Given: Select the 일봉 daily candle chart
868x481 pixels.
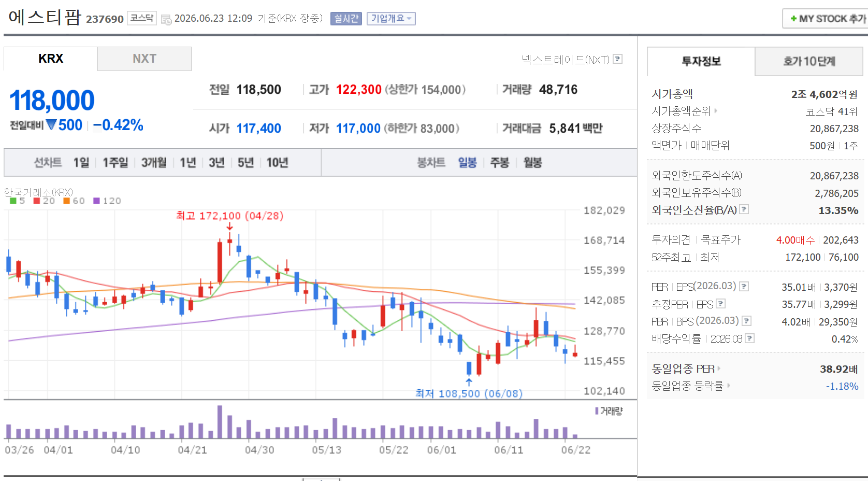Looking at the screenshot, I should tap(467, 163).
